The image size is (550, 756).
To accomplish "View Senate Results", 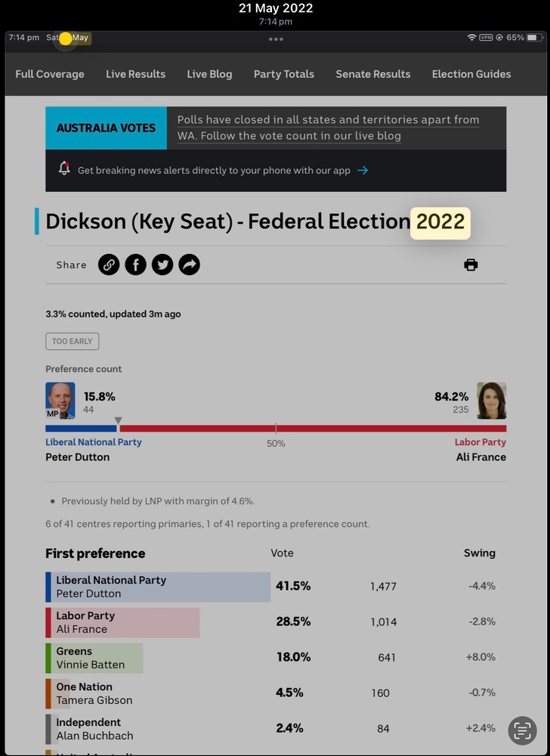I will pyautogui.click(x=373, y=74).
